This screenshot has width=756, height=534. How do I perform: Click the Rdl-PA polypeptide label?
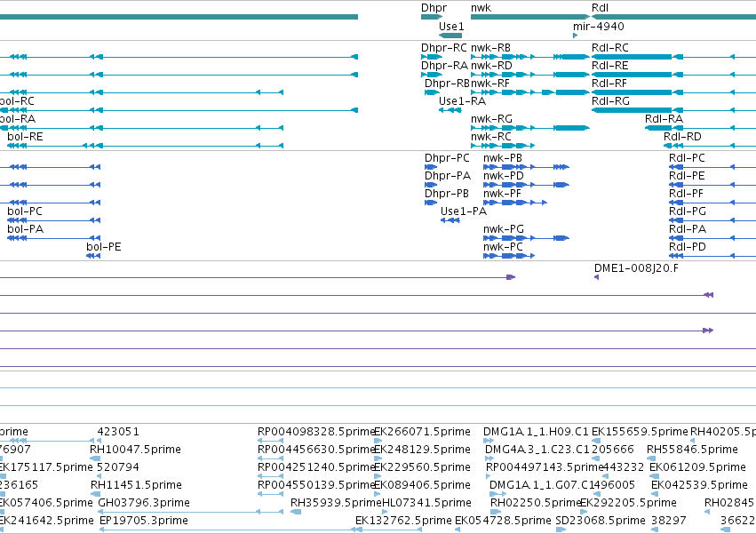(x=688, y=229)
